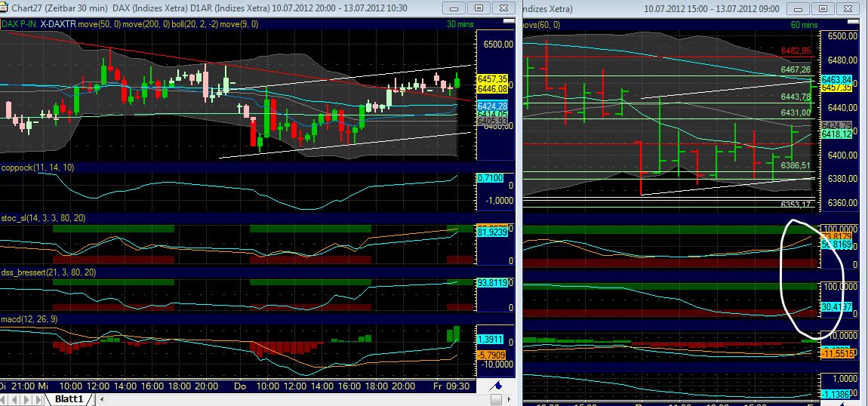
Task: Click the DAX P-IN. legend label
Action: click(x=20, y=24)
